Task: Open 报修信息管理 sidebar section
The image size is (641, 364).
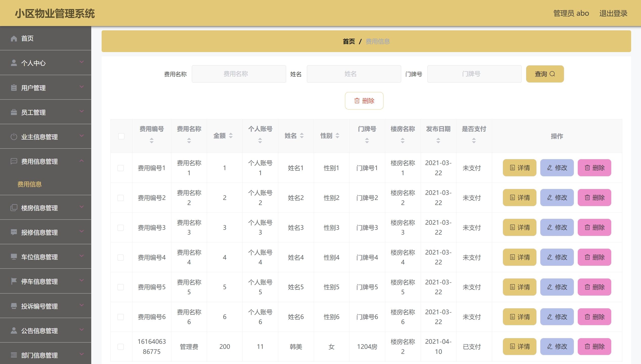Action: 46,232
